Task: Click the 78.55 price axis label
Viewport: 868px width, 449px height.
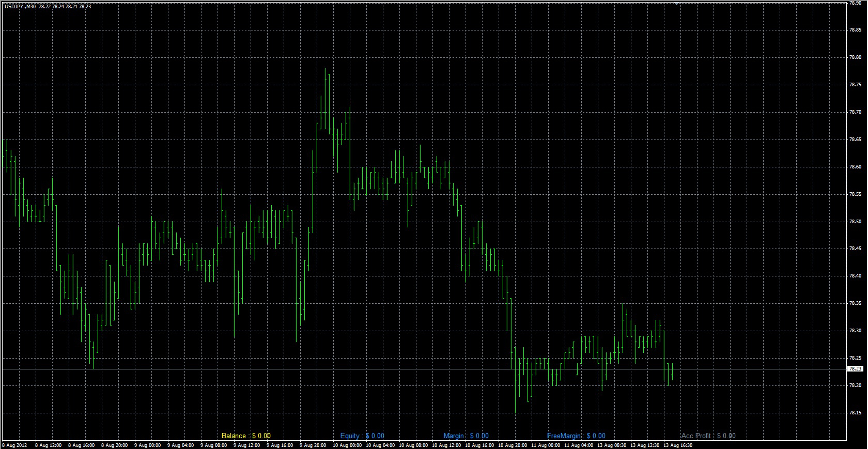Action: (855, 194)
